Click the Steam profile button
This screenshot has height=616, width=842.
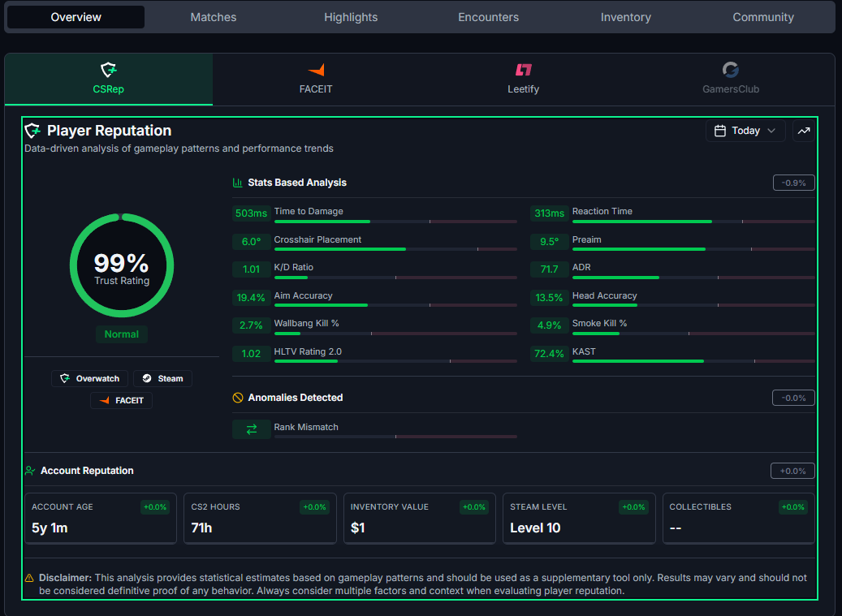click(x=162, y=378)
